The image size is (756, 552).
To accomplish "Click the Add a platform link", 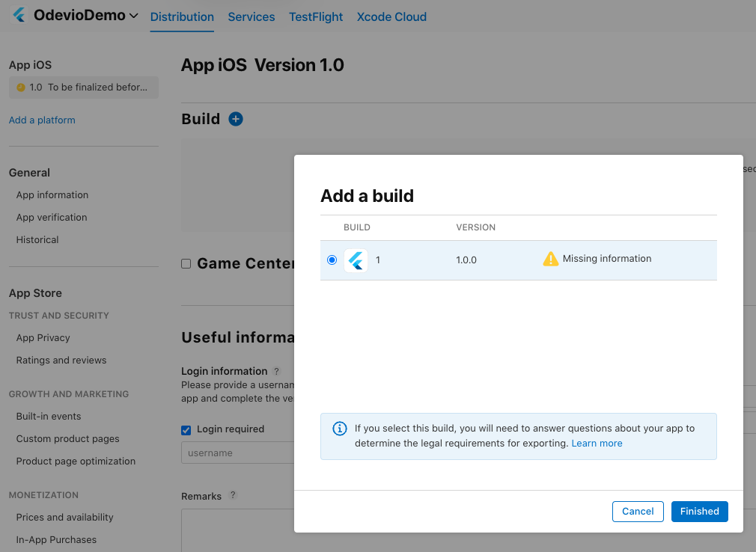I will (x=42, y=120).
